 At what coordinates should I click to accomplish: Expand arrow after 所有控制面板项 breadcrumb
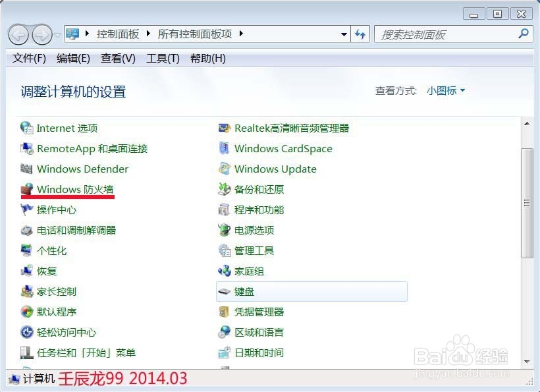[241, 34]
